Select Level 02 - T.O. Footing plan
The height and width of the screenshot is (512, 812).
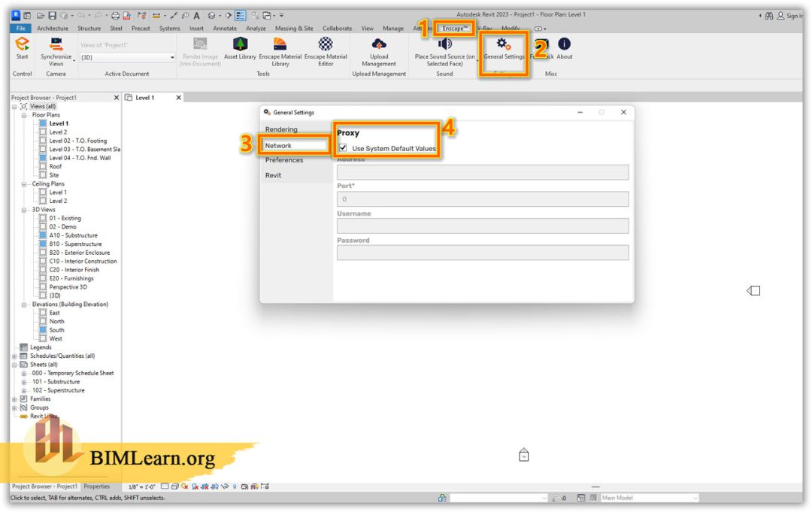[x=77, y=141]
